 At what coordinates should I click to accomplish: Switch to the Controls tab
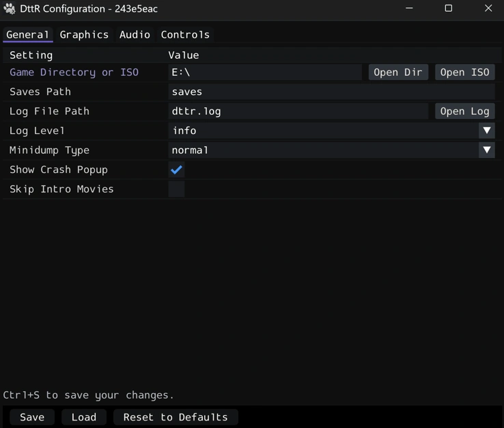[x=185, y=35]
